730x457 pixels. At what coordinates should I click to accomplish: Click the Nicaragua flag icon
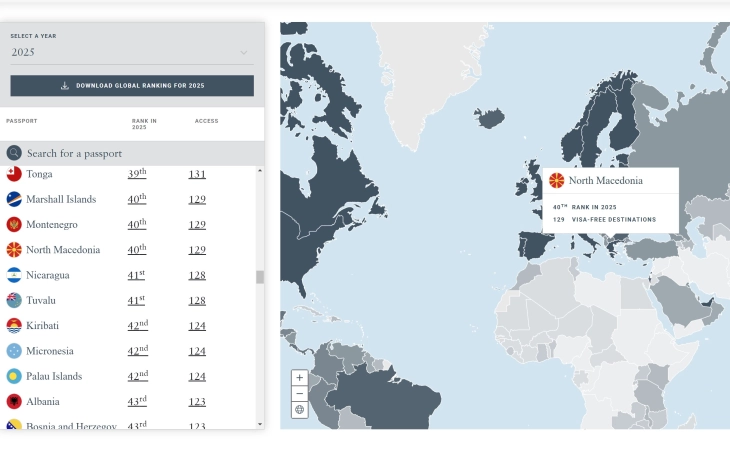point(14,275)
